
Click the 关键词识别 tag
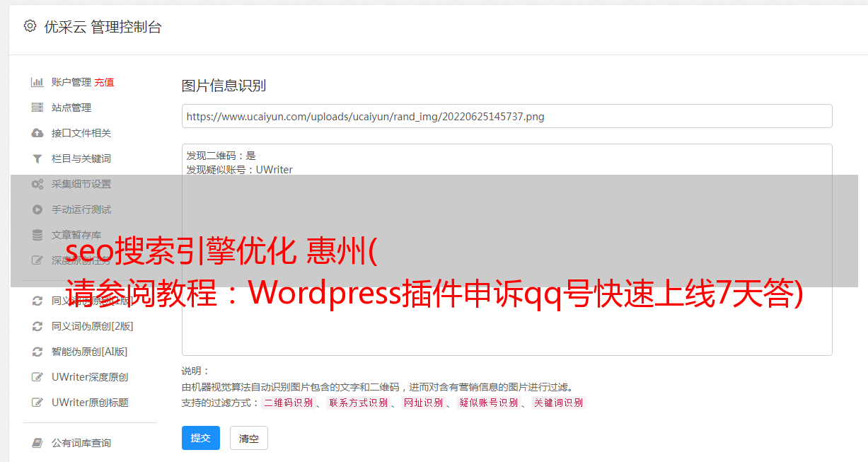tap(559, 403)
